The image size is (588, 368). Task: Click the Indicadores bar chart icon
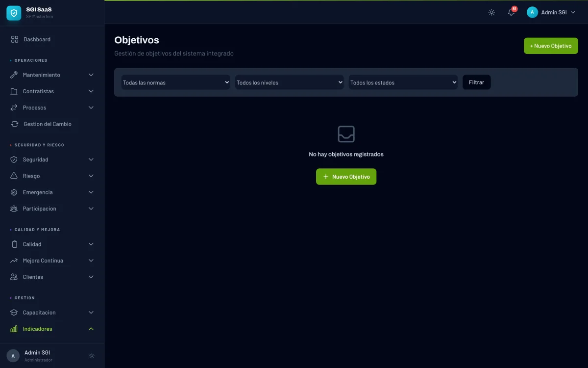pos(14,329)
